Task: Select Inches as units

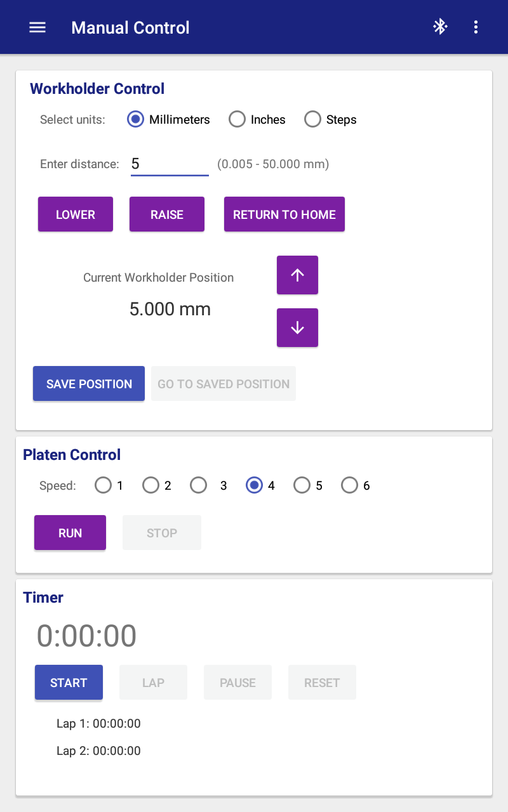Action: (x=257, y=119)
